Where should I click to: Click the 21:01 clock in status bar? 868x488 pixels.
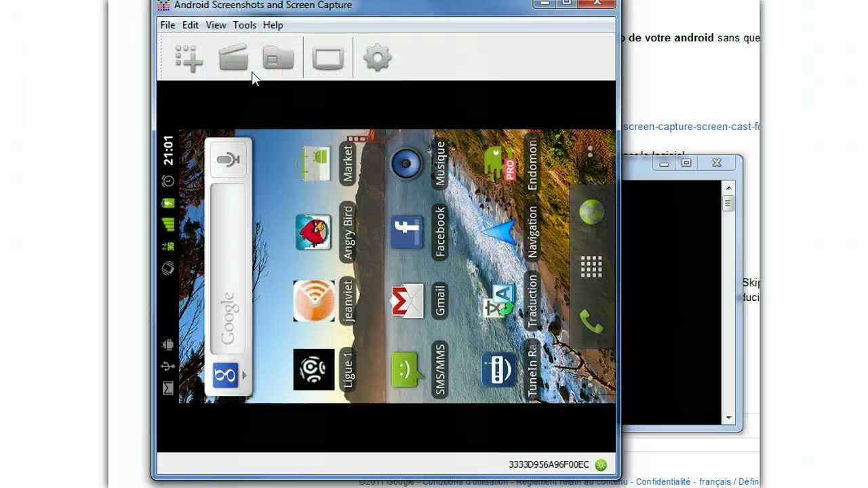click(167, 150)
